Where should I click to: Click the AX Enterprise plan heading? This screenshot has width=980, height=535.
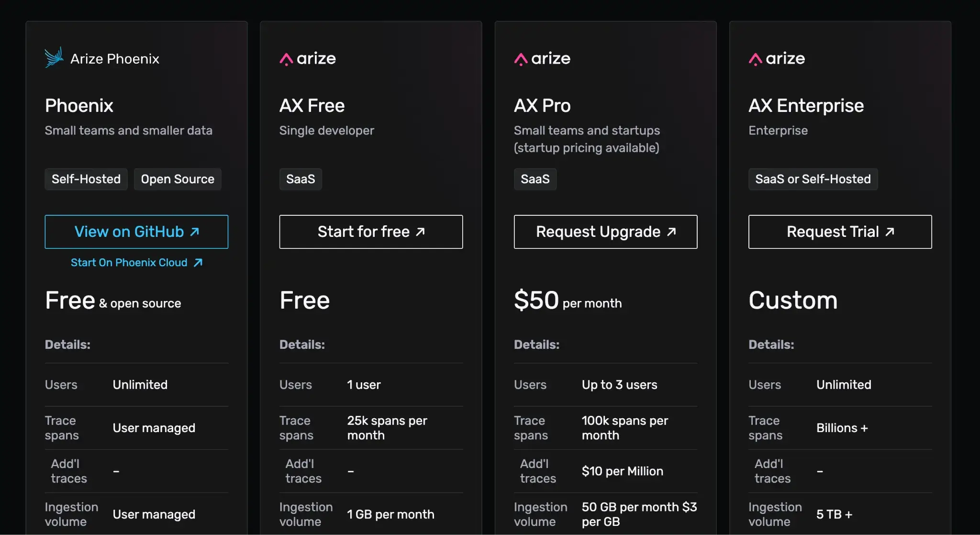pyautogui.click(x=806, y=105)
